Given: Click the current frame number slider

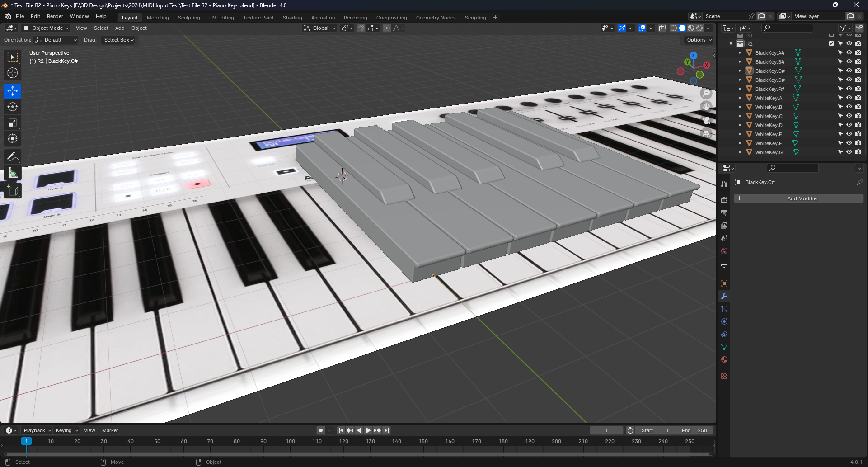Looking at the screenshot, I should (x=606, y=430).
